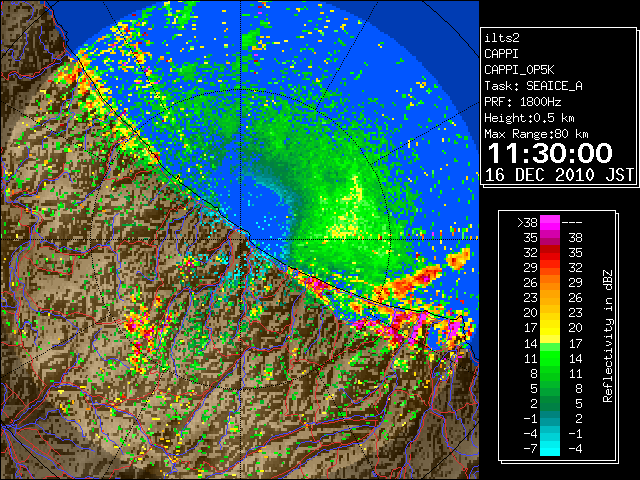Select the 'Max Range:80 km' text
This screenshot has height=480, width=640.
(x=536, y=134)
